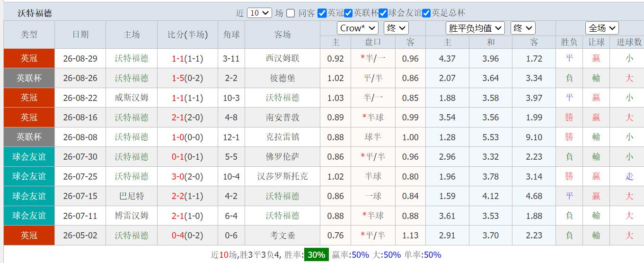
Task: Toggle the 同客 checkbox
Action: (291, 13)
